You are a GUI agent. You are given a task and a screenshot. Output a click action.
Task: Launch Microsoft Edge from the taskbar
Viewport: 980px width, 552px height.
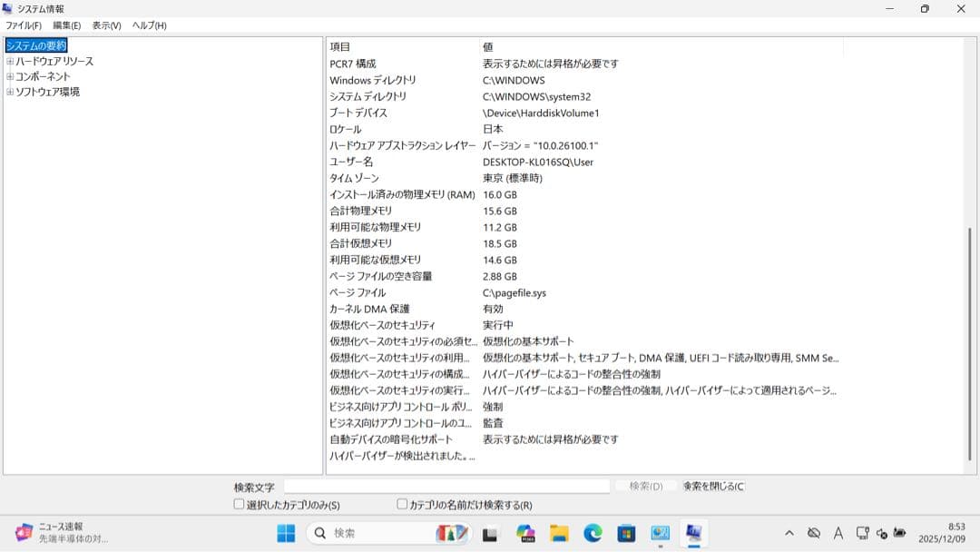click(x=593, y=533)
